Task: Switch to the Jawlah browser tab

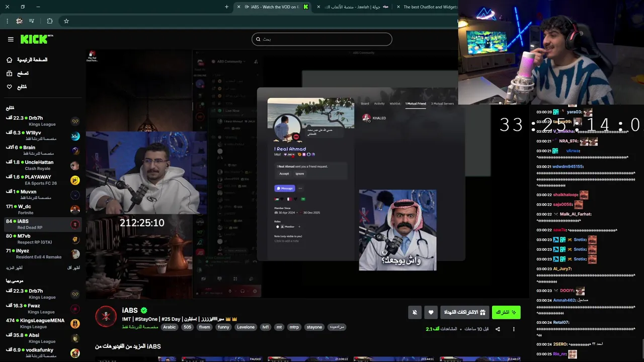Action: tap(352, 7)
